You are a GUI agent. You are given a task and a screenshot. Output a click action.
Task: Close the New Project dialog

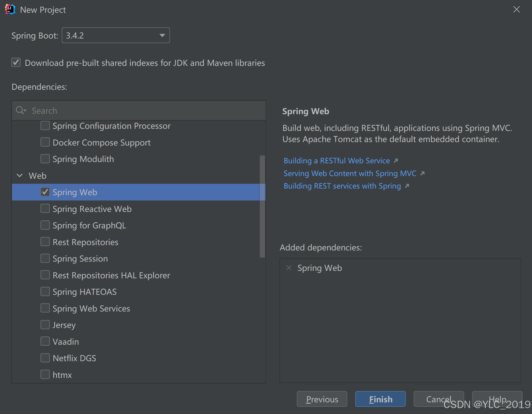516,10
